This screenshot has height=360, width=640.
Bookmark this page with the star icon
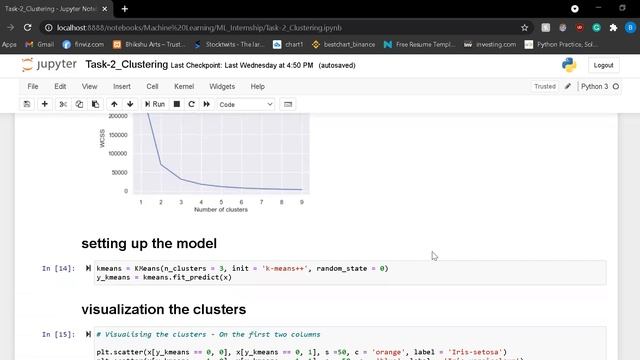pos(524,28)
